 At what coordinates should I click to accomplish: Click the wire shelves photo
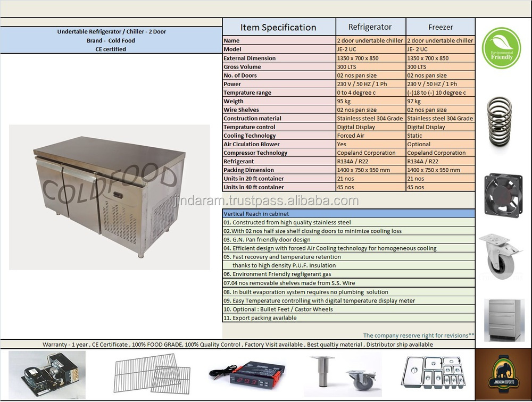click(x=152, y=374)
